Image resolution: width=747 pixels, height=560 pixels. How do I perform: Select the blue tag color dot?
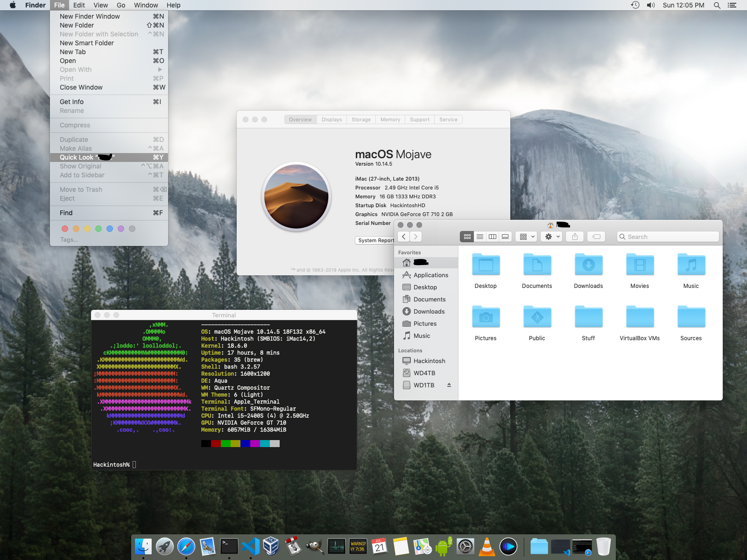(x=110, y=229)
